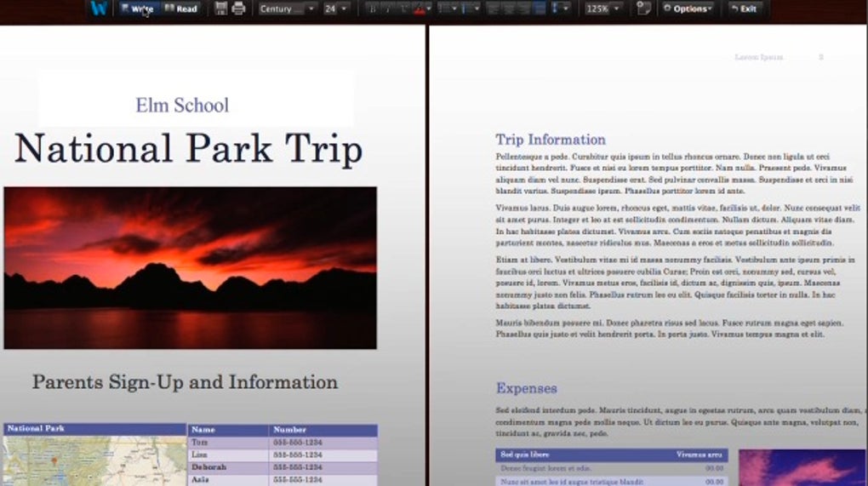Click the 'Number' table column header
Screen dimensions: 868x486
pyautogui.click(x=323, y=430)
